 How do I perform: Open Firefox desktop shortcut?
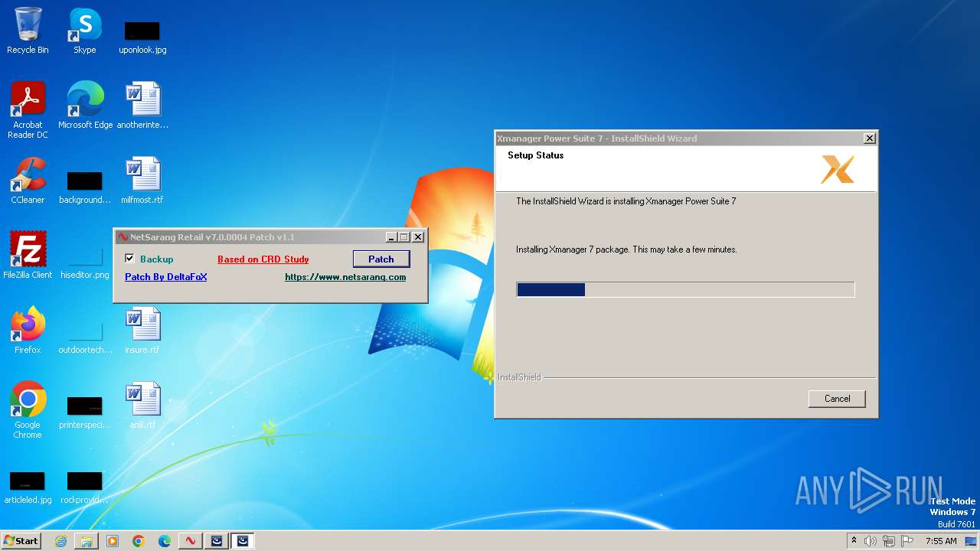28,331
